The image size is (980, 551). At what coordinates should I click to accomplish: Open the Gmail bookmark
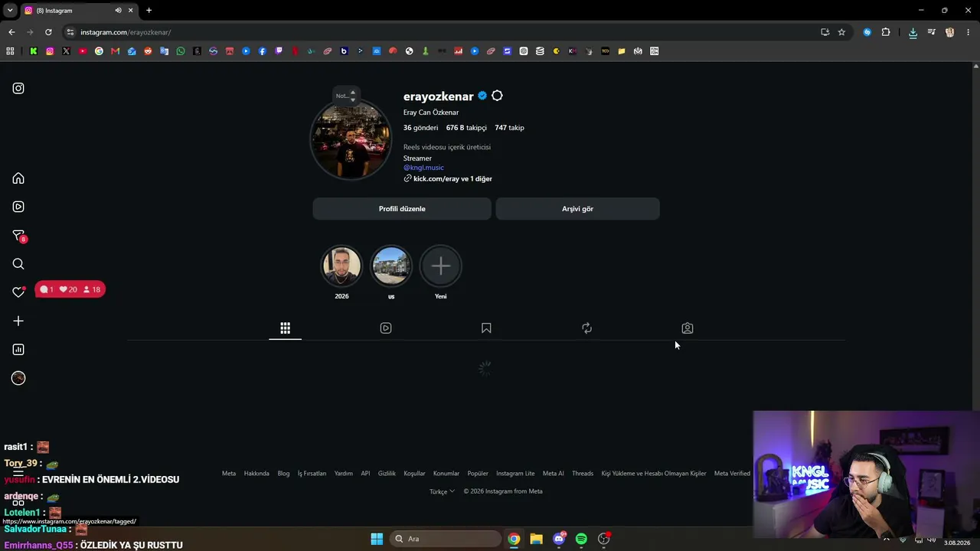[x=115, y=51]
